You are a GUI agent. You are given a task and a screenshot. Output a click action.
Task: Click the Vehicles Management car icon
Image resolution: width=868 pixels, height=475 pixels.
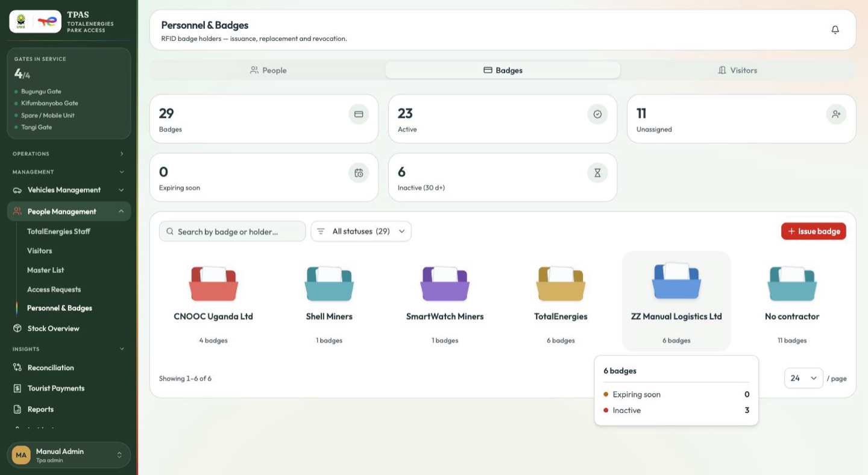click(17, 190)
